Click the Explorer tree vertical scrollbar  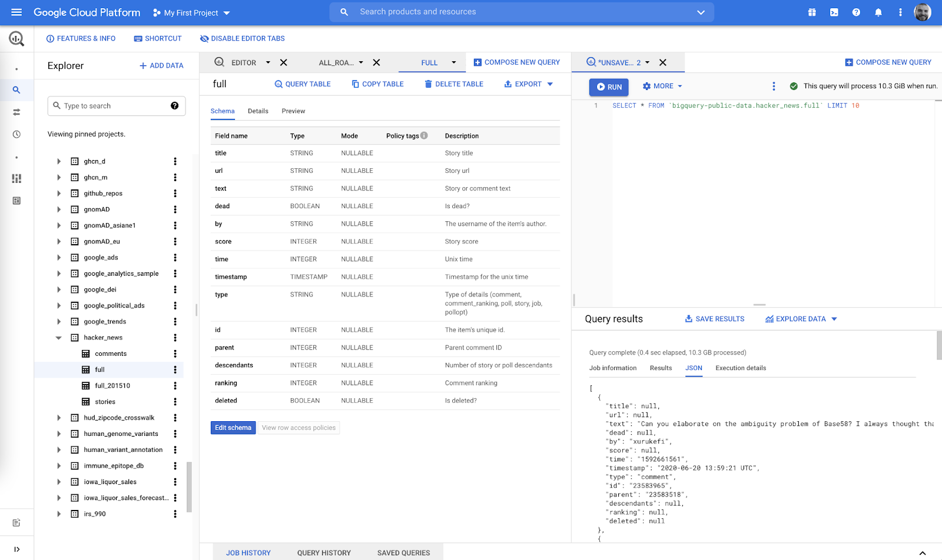point(189,487)
